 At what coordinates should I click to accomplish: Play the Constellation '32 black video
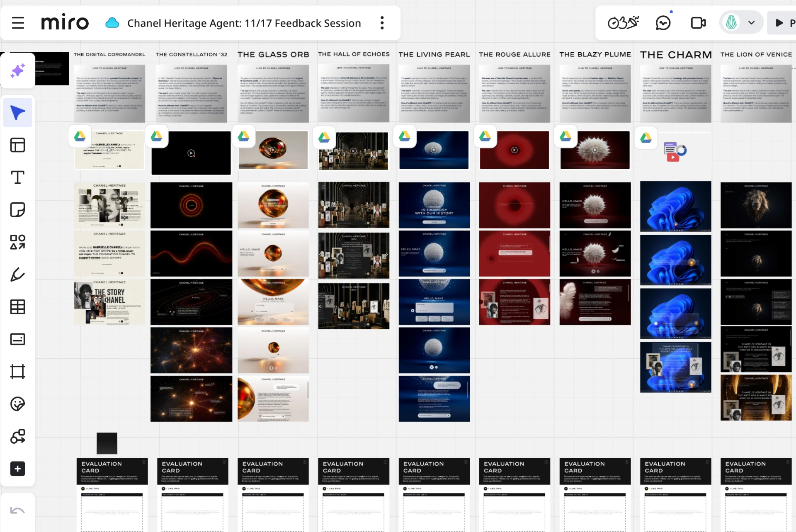pyautogui.click(x=191, y=153)
